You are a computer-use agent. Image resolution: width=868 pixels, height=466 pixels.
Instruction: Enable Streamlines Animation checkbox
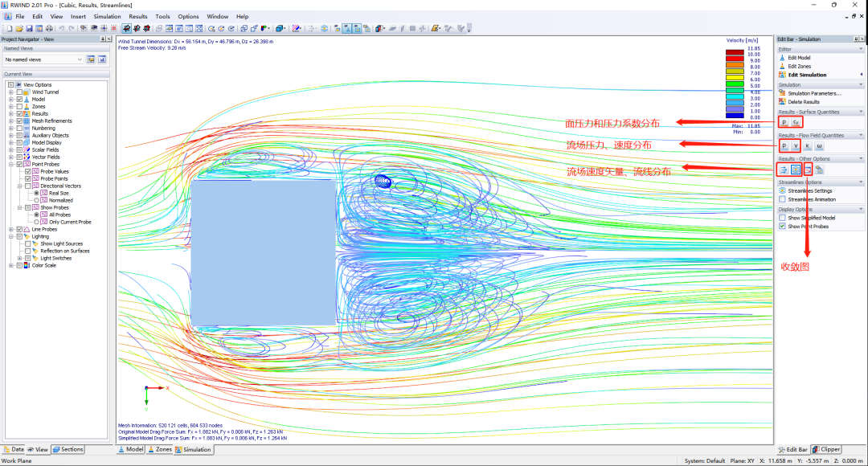click(782, 199)
